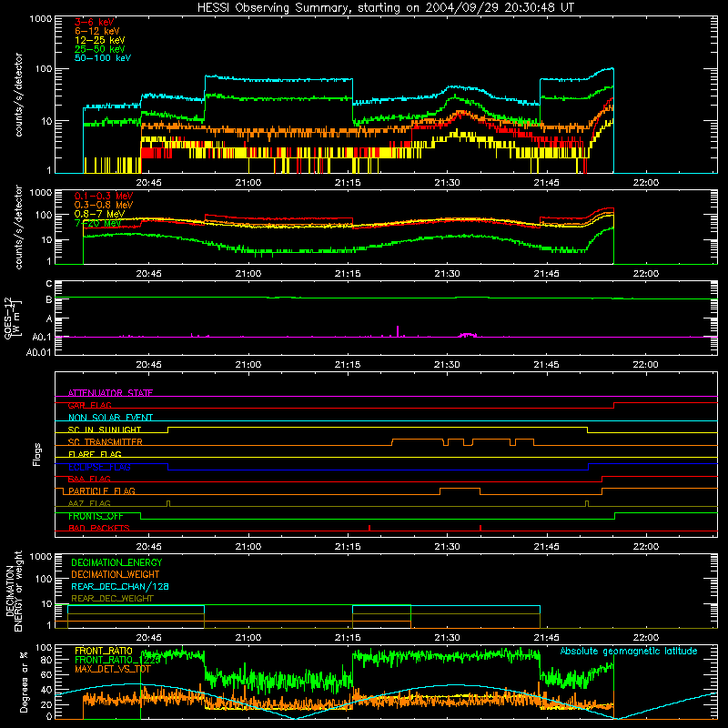Click the 21:30 tick under the top plot
Screen dimensions: 728x728
(447, 183)
